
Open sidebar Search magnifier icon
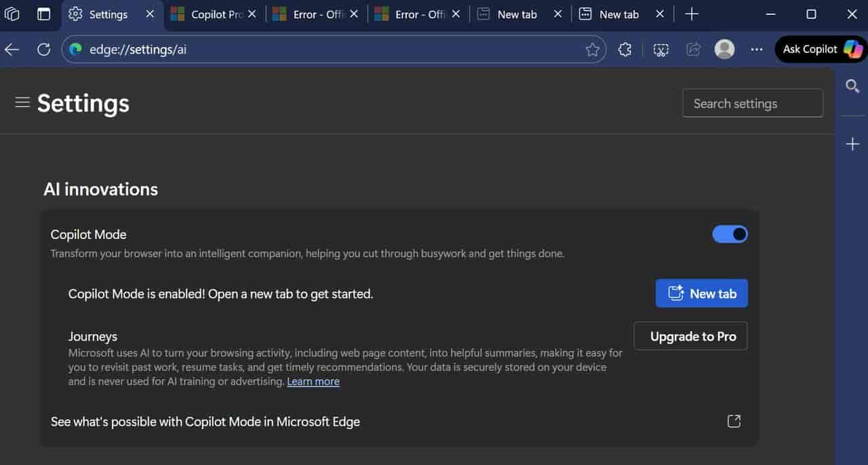point(852,86)
